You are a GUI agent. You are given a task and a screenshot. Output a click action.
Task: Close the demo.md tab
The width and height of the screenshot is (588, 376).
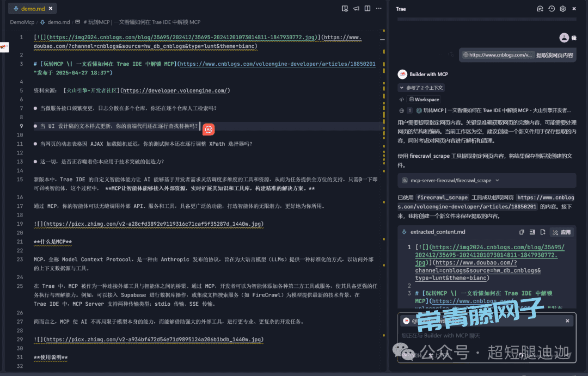point(51,8)
